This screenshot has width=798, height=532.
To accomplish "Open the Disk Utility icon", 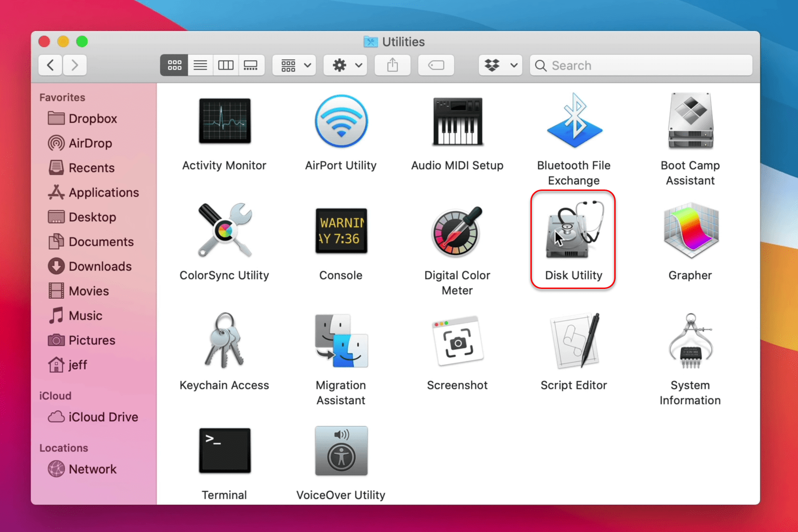I will click(574, 230).
